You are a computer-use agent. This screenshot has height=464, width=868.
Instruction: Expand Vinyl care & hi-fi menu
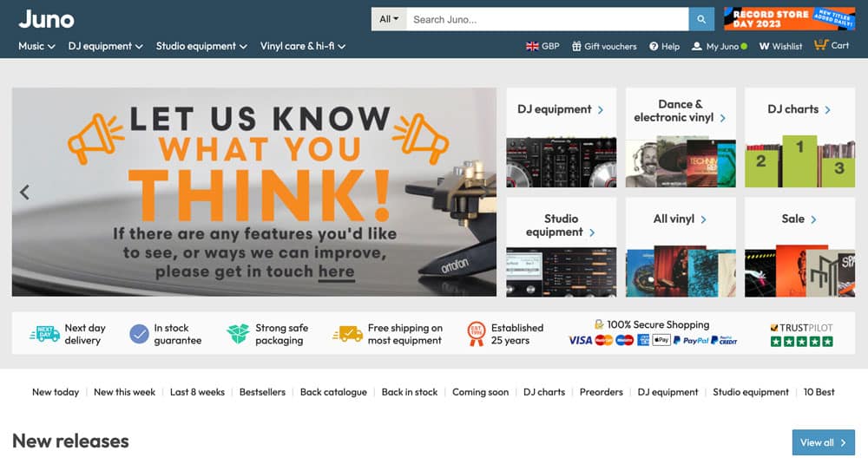(303, 47)
